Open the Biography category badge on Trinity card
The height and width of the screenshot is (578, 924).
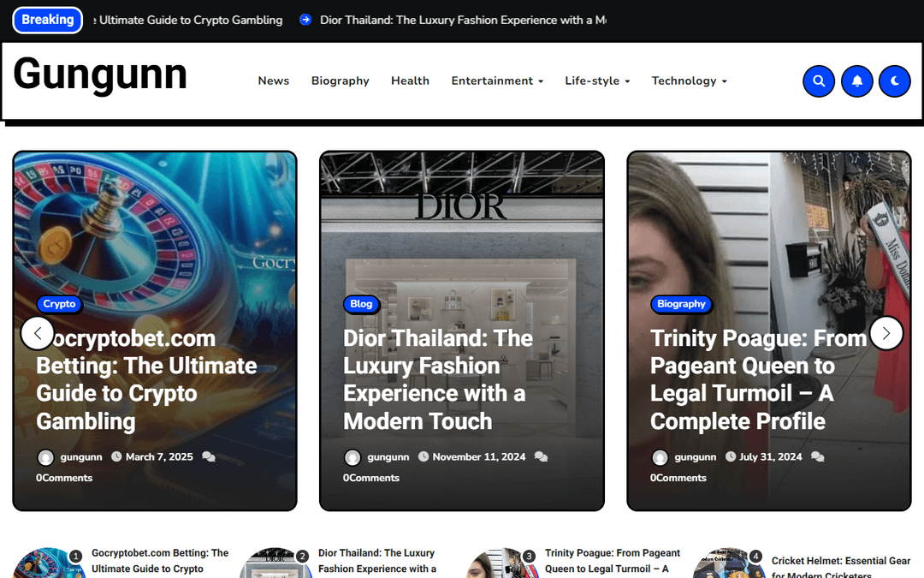(681, 304)
